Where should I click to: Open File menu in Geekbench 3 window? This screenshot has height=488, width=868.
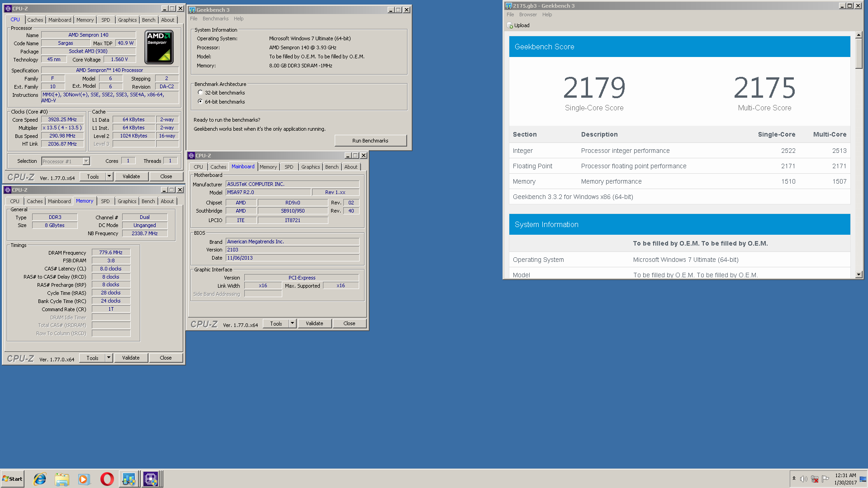pos(194,19)
